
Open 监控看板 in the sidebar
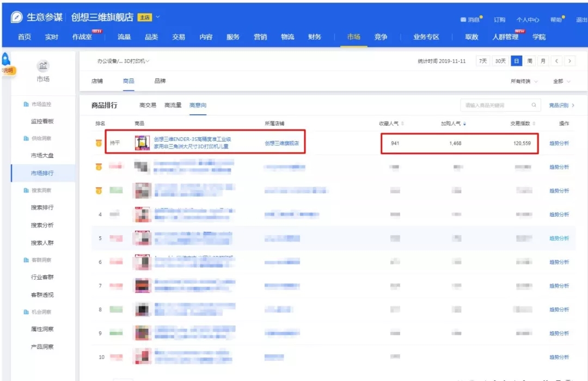[x=42, y=121]
